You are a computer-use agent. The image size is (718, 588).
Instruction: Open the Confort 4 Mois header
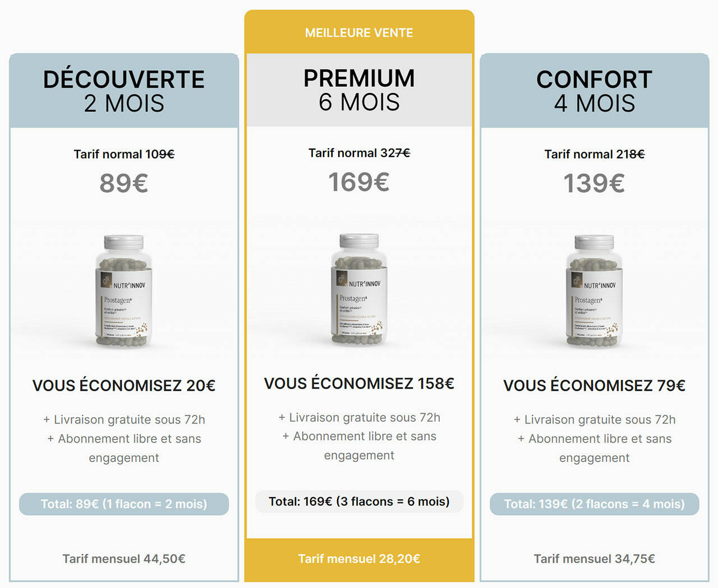click(594, 91)
